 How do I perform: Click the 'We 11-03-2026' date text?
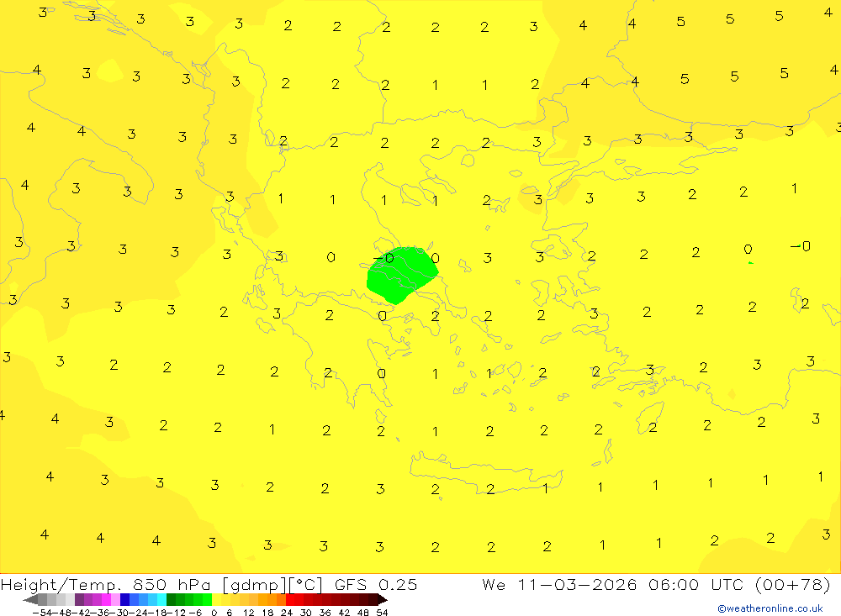(559, 584)
